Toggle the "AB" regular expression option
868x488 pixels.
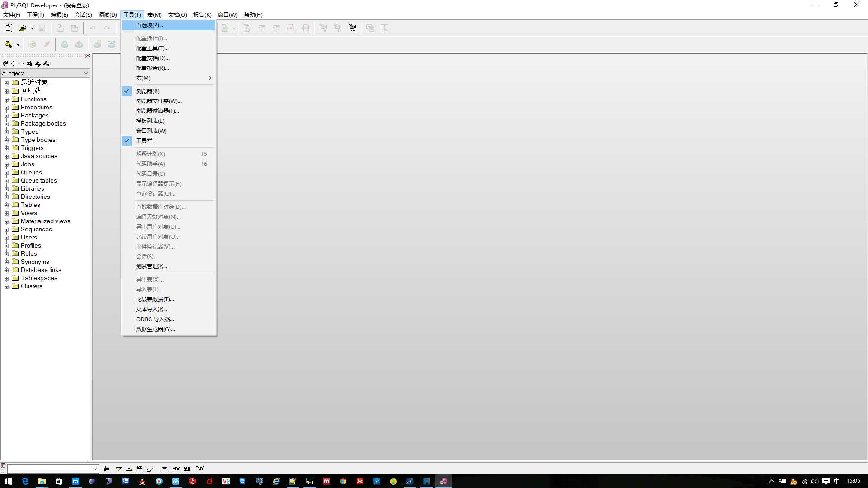(200, 469)
